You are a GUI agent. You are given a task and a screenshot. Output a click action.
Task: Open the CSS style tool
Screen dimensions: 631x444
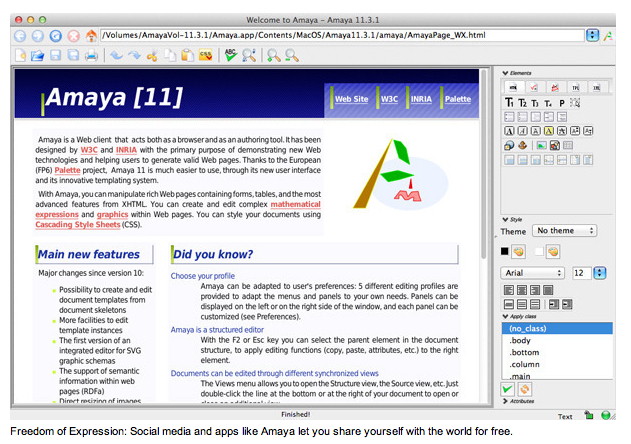[205, 55]
